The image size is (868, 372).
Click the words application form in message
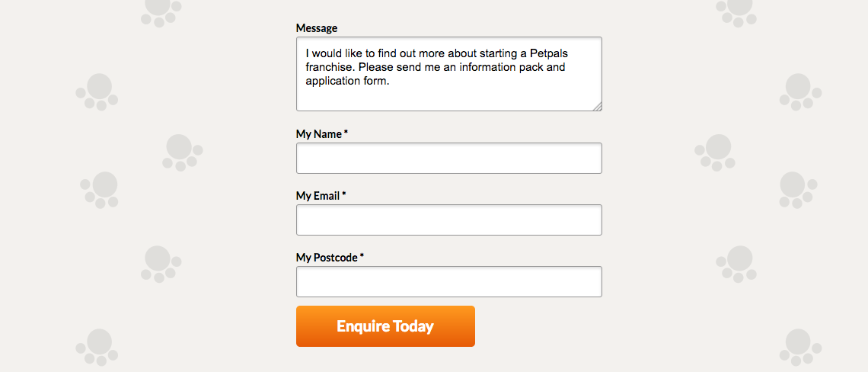click(x=346, y=82)
